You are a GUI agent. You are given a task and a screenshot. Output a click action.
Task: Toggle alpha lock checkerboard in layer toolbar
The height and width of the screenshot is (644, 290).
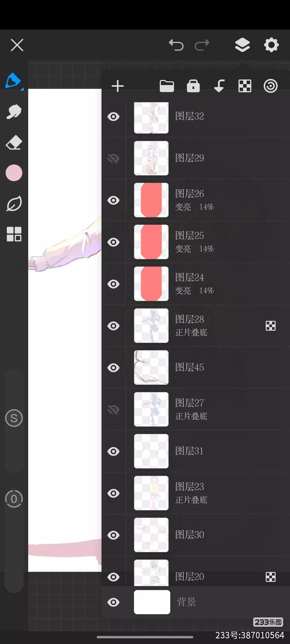(245, 86)
